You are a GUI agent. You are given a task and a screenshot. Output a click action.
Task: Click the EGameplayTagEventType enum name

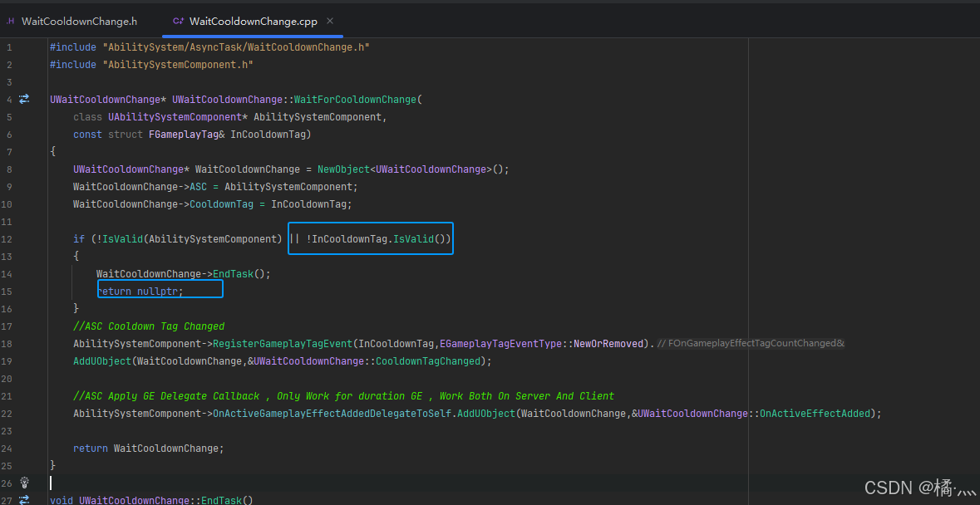pos(501,343)
